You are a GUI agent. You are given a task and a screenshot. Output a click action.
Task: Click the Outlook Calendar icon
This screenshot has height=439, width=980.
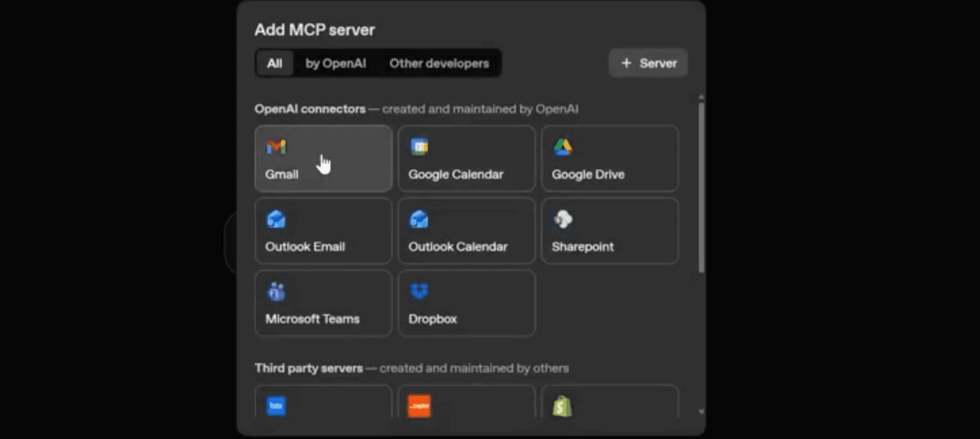[419, 219]
